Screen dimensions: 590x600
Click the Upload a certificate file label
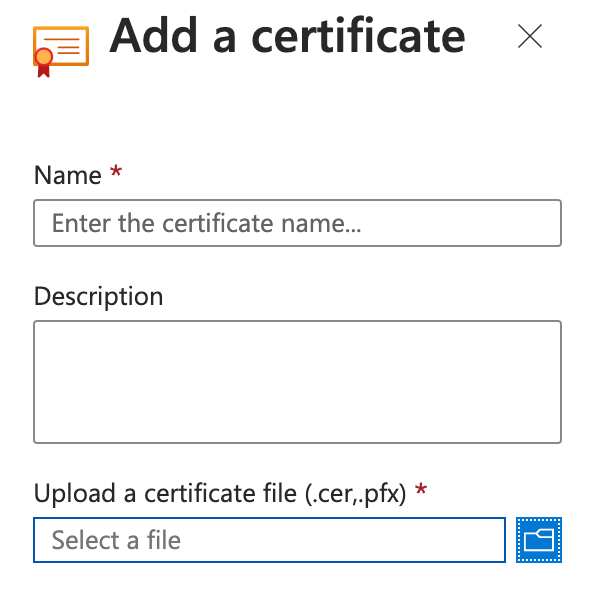220,493
